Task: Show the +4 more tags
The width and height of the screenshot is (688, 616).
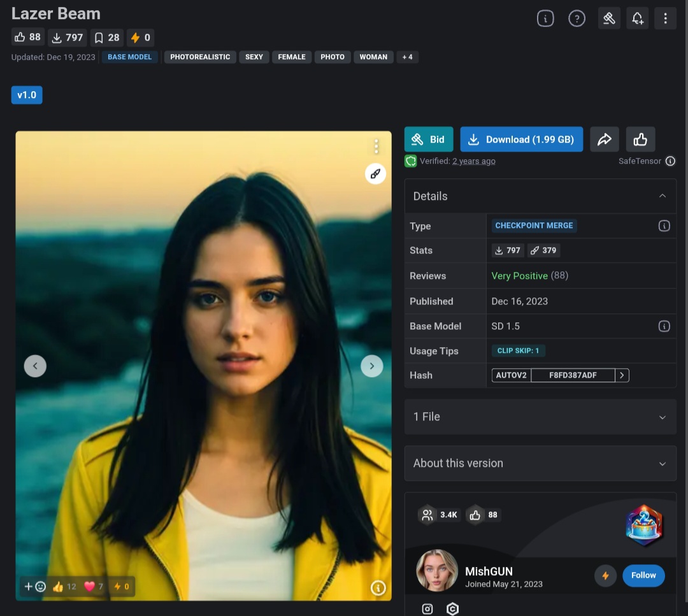Action: 407,57
